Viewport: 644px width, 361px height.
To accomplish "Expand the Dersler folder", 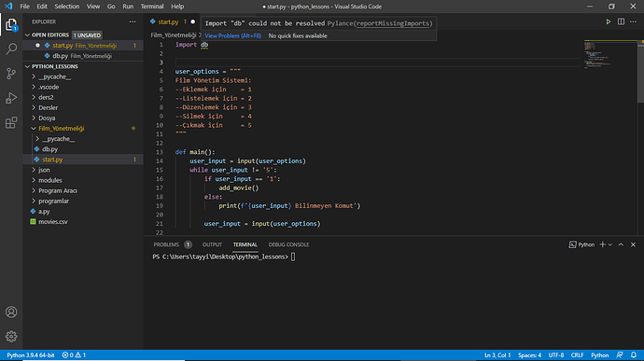I will (34, 107).
